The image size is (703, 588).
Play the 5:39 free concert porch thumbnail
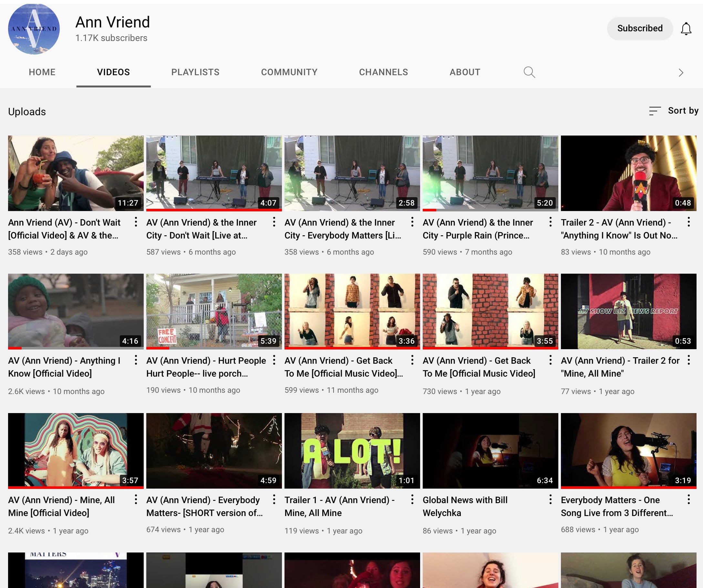pyautogui.click(x=214, y=311)
